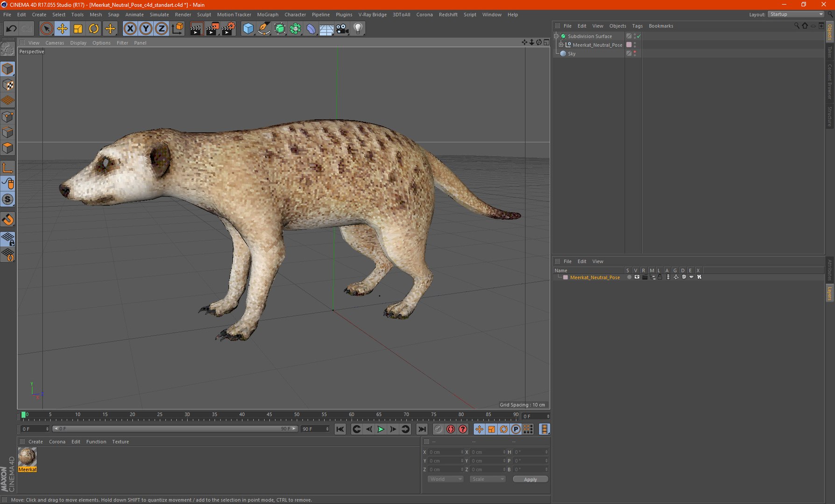
Task: Switch to Texture mode icon
Action: click(8, 85)
